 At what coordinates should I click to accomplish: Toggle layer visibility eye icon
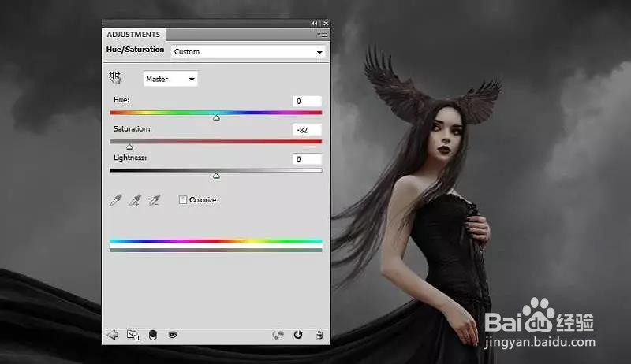pyautogui.click(x=173, y=335)
